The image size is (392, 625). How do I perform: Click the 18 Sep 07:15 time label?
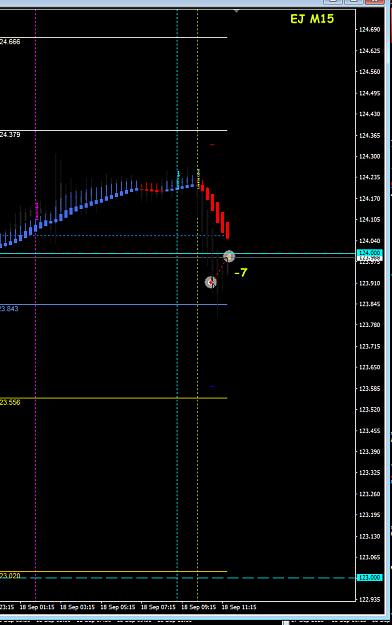click(158, 607)
